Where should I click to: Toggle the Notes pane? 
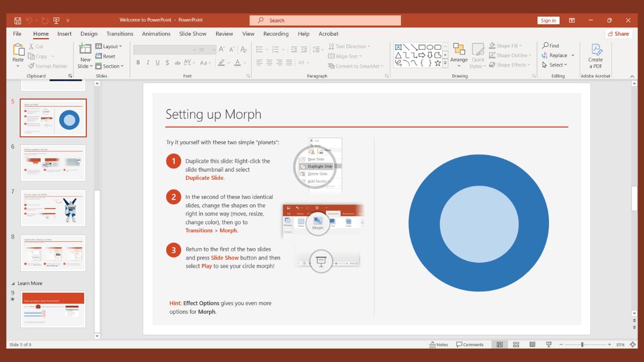[438, 344]
